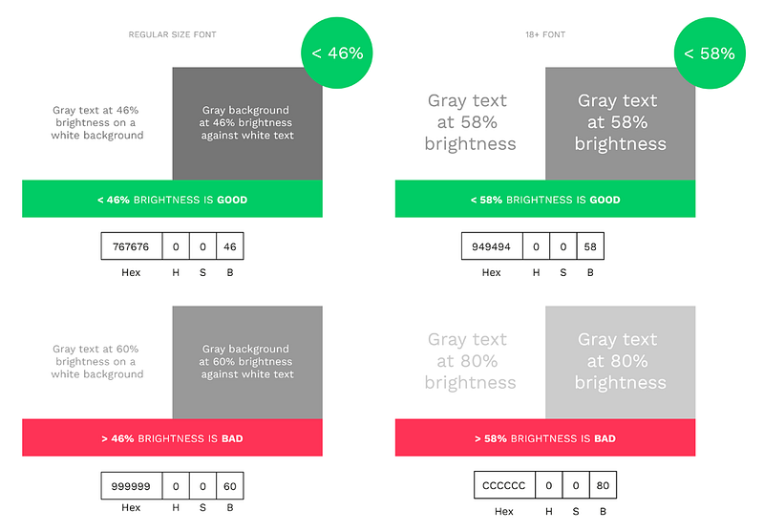Click the green '< 58%' circle badge
This screenshot has width=764, height=532.
click(x=710, y=53)
